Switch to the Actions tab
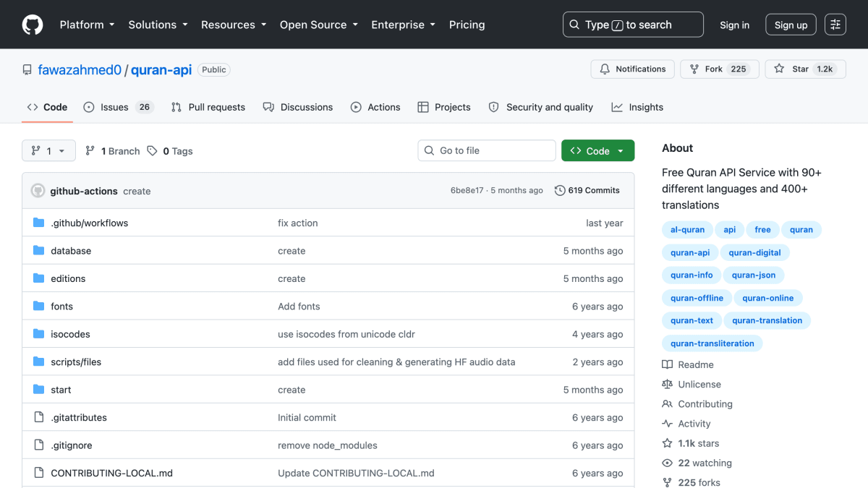Image resolution: width=868 pixels, height=488 pixels. 375,107
